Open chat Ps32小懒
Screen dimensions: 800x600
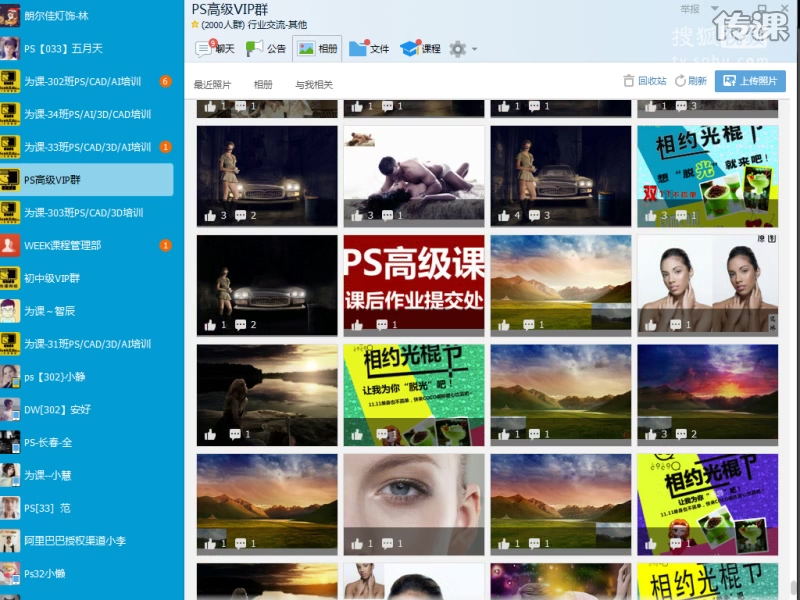click(87, 573)
